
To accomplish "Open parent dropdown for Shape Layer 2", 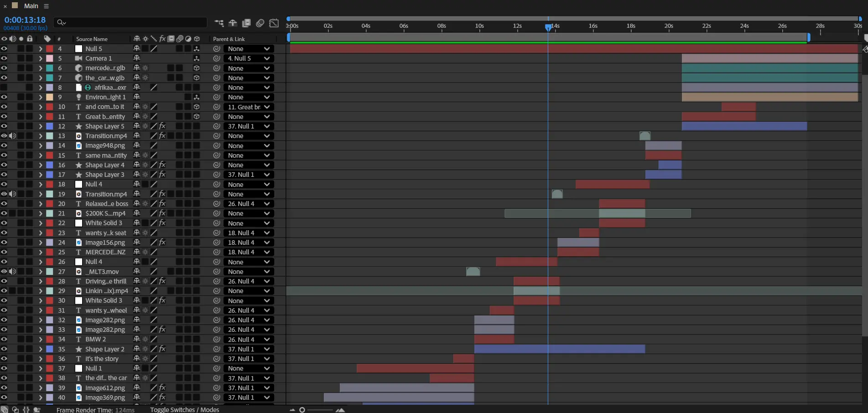I will click(x=249, y=349).
